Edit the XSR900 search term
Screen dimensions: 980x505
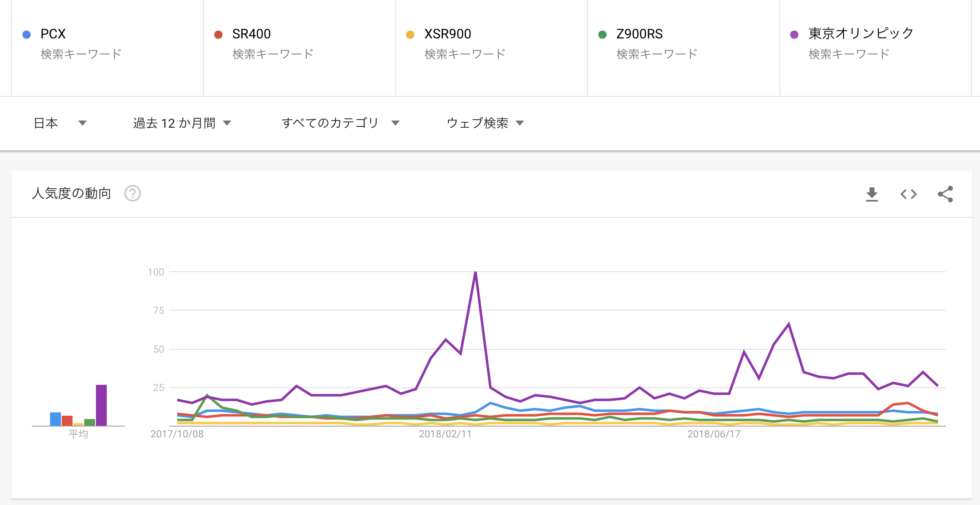coord(447,34)
